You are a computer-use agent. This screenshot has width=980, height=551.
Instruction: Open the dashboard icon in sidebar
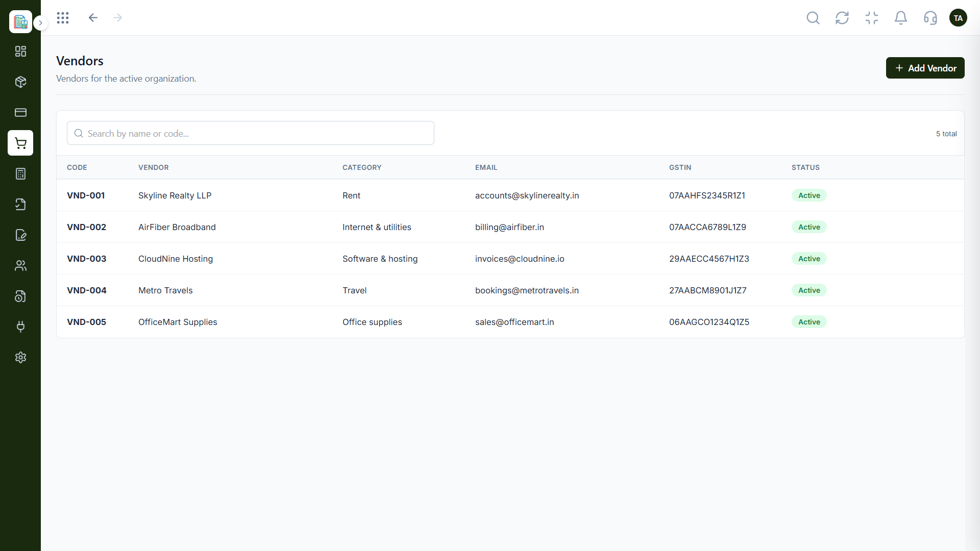[20, 52]
